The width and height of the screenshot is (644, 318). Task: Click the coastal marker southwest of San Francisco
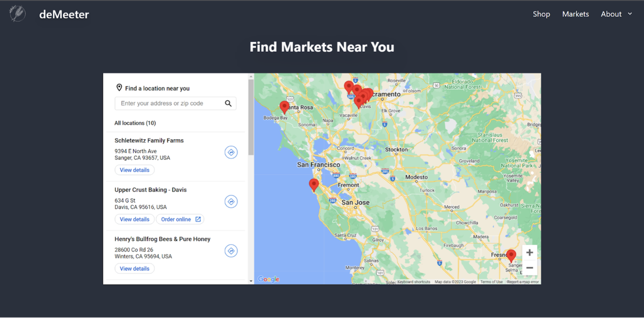(x=314, y=184)
